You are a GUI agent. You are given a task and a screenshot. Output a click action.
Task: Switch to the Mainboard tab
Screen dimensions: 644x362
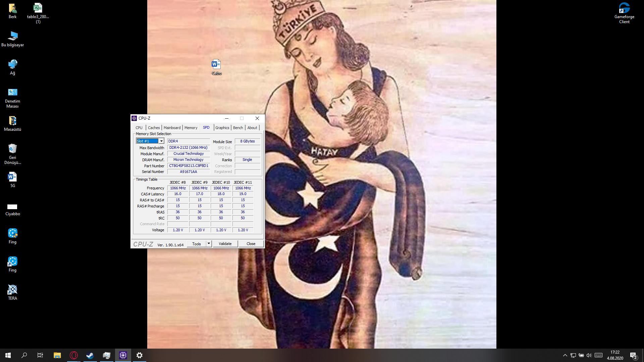[172, 128]
